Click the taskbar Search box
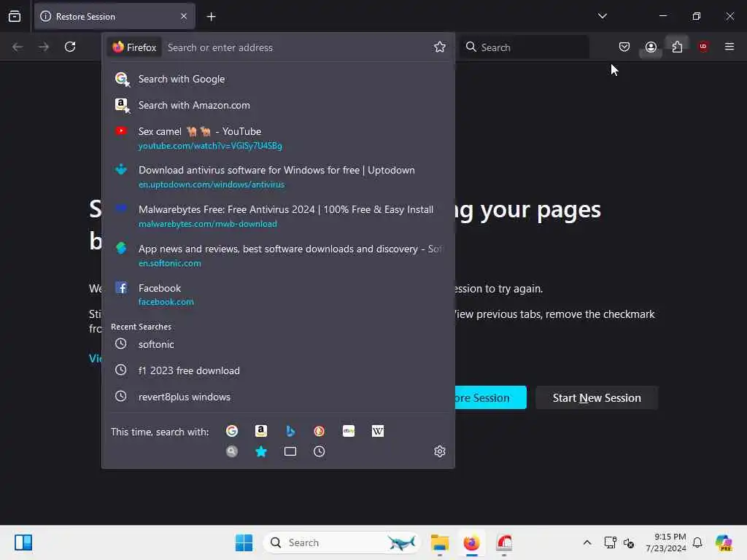Viewport: 747px width, 560px height. coord(342,542)
